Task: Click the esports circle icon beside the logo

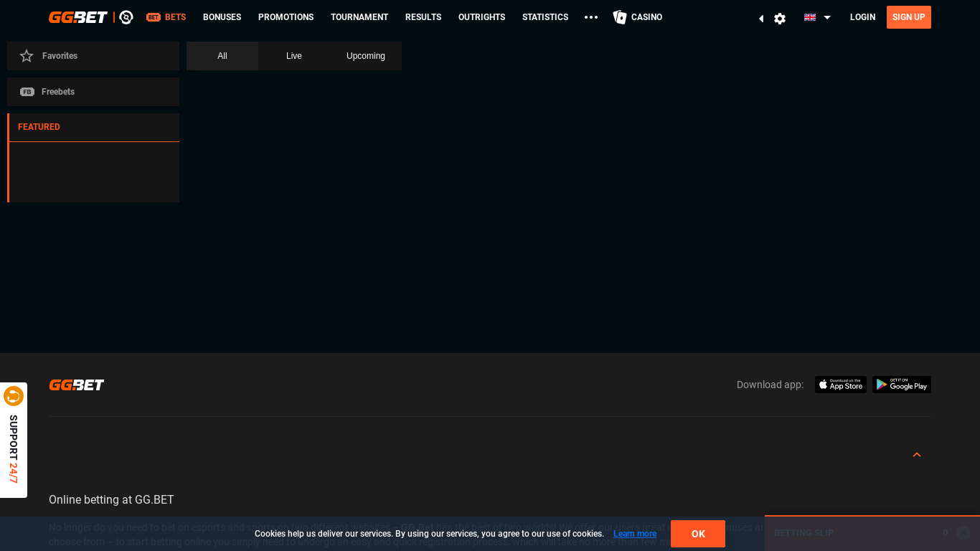Action: (x=126, y=17)
